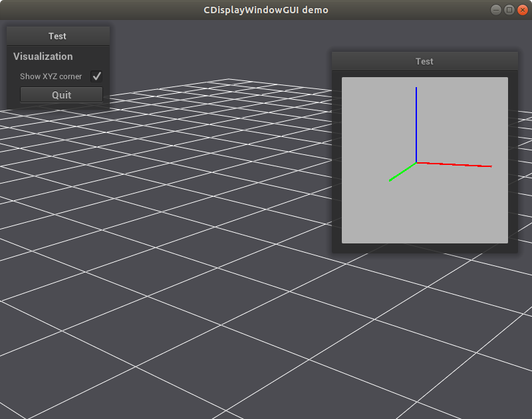Click the CDisplayWindowGUI demo window title
Image resolution: width=532 pixels, height=419 pixels.
point(266,9)
